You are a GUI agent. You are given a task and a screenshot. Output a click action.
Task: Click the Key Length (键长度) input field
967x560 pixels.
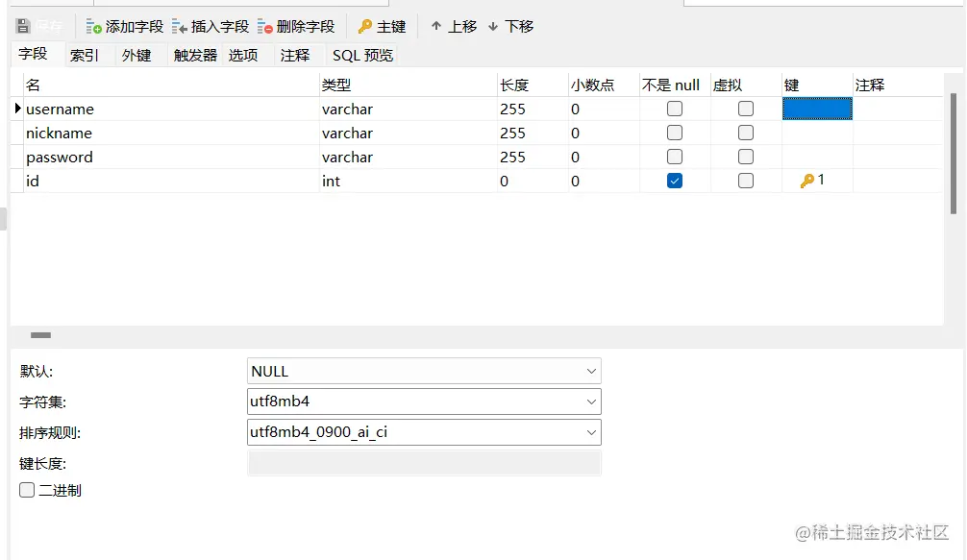click(x=424, y=463)
